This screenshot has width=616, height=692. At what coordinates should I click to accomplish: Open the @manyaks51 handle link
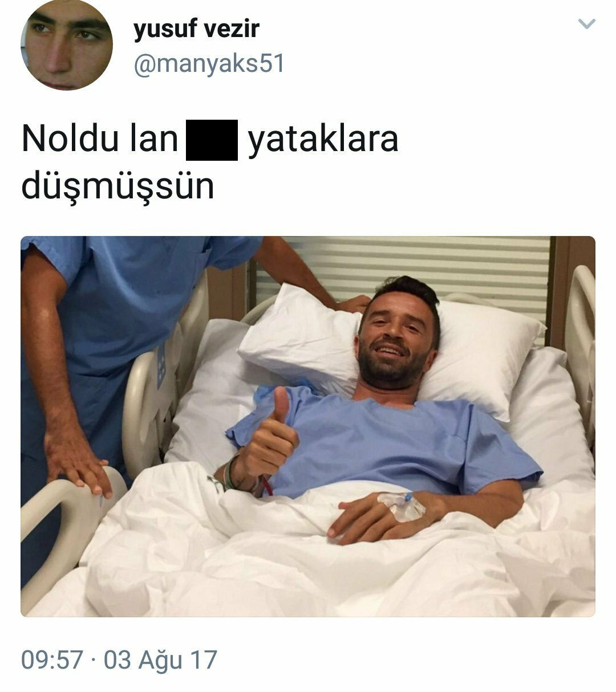209,64
